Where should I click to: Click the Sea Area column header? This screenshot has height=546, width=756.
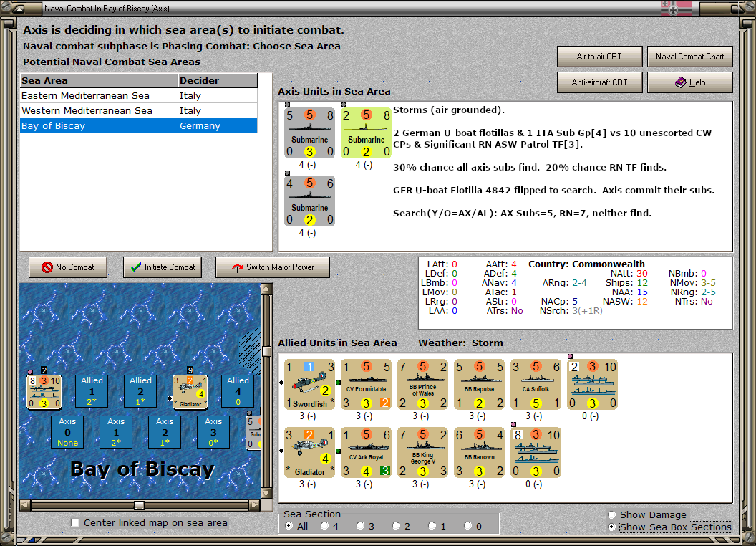point(99,81)
